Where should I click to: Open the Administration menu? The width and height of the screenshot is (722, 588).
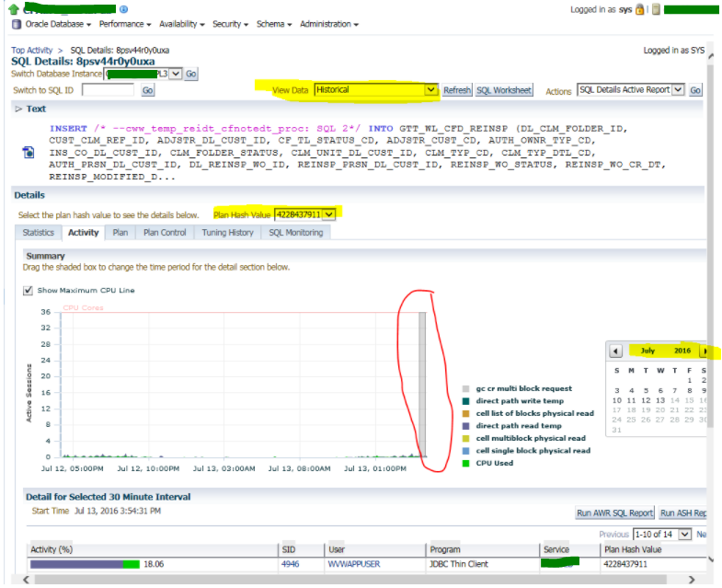tap(329, 24)
